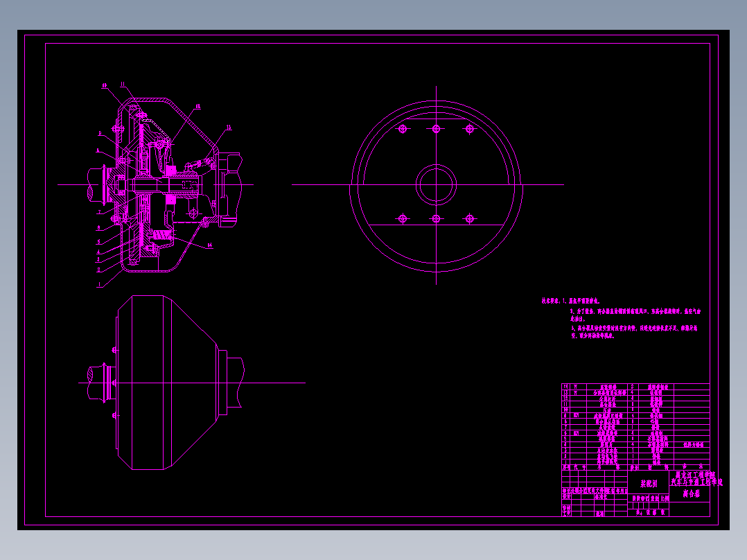Click part callout number 14
This screenshot has width=747, height=560.
(209, 246)
